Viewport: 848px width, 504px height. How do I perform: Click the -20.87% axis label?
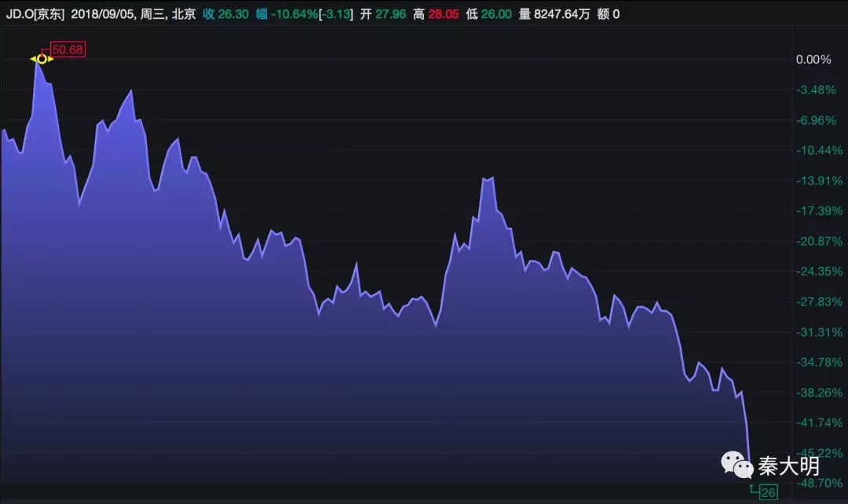tap(819, 241)
